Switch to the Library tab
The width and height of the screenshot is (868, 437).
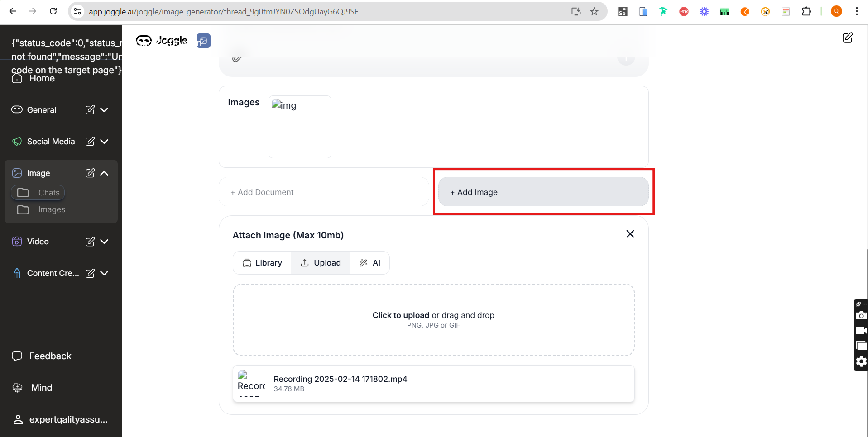pos(262,263)
